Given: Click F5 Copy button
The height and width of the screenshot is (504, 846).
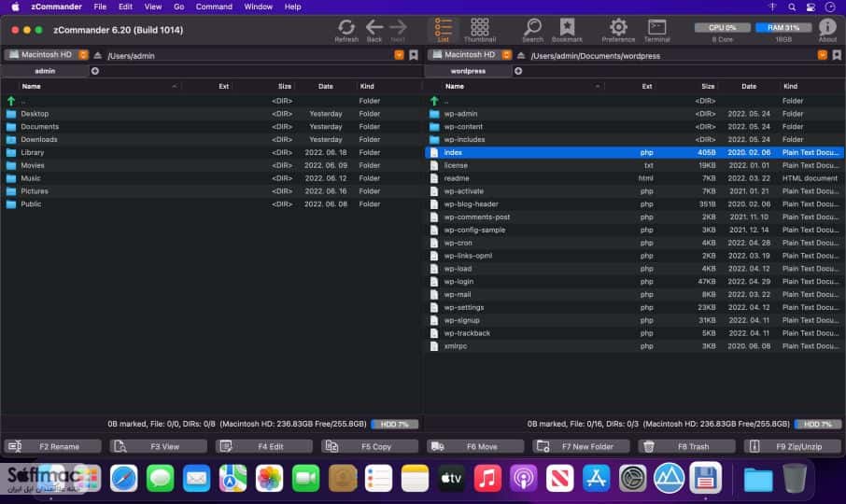Looking at the screenshot, I should coord(370,446).
